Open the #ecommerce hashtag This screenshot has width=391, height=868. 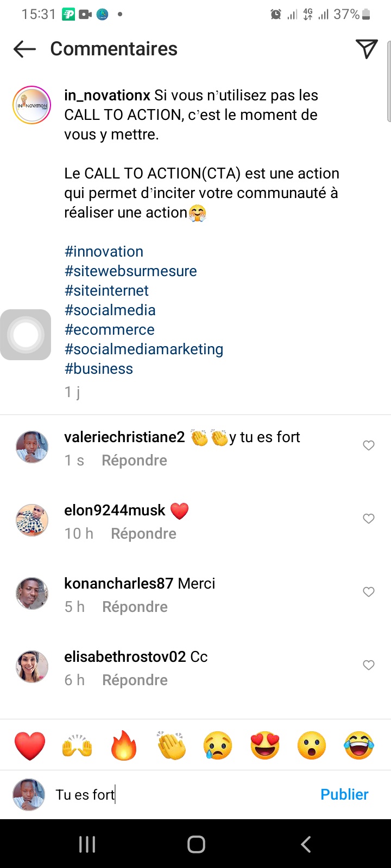pyautogui.click(x=110, y=329)
